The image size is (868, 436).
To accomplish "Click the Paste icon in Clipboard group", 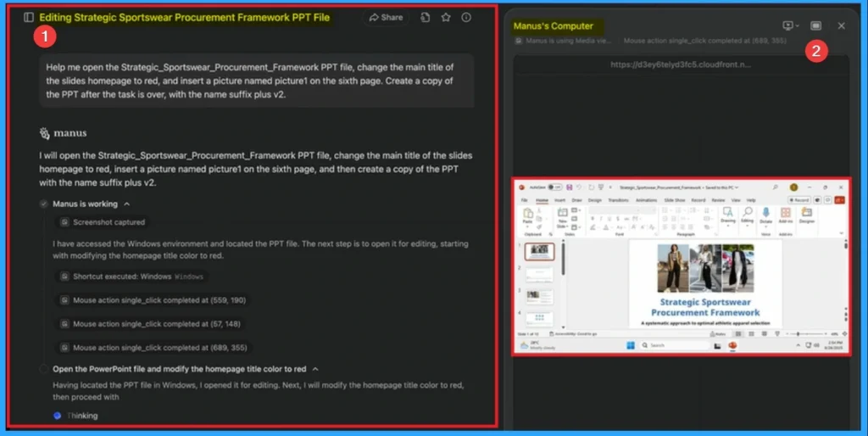I will coord(527,213).
